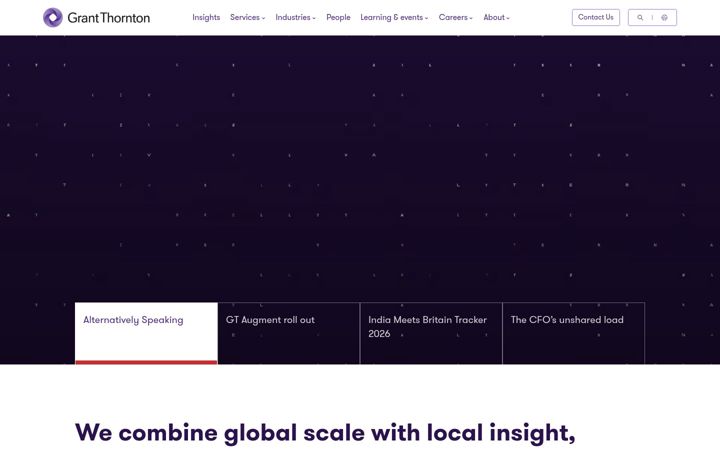
Task: Open the globe location selector icon
Action: [664, 17]
